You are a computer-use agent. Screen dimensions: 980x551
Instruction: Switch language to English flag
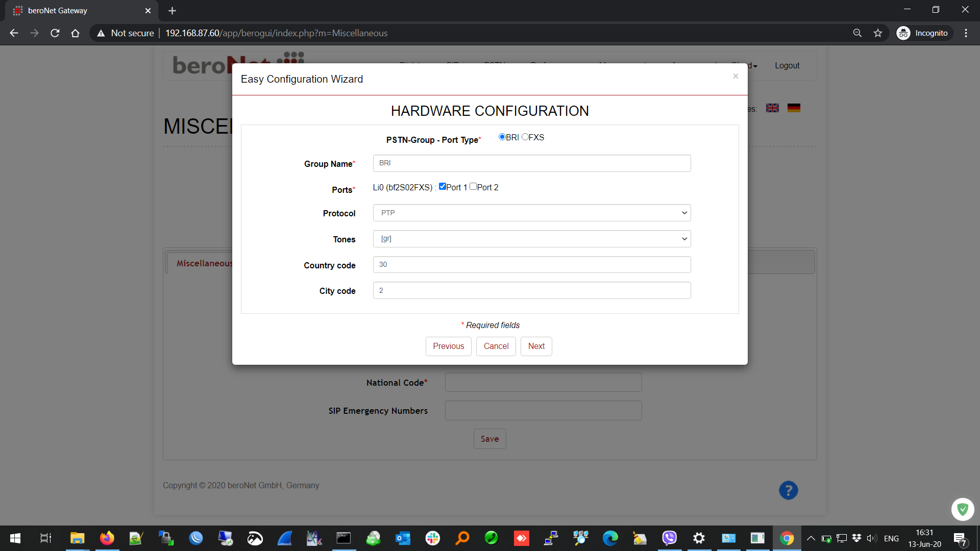point(772,108)
